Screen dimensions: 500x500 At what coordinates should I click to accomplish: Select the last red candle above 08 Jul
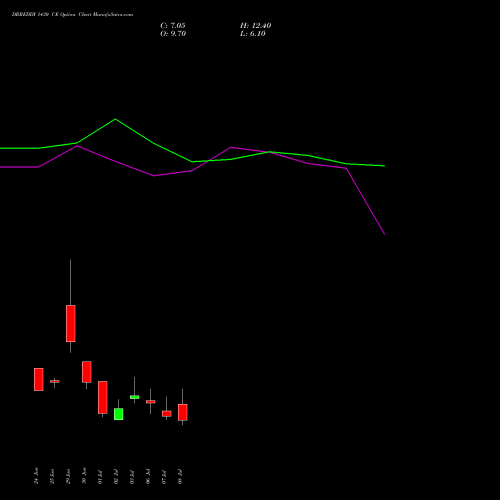click(183, 412)
